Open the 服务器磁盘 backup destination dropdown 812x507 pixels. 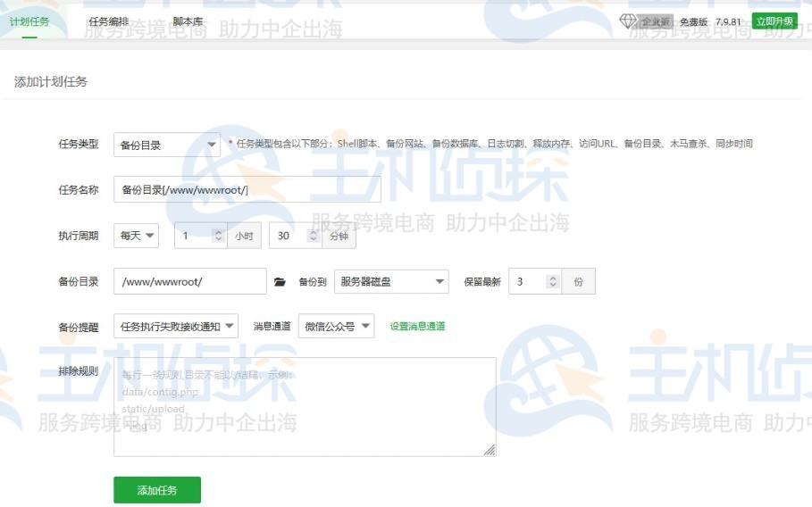click(391, 282)
